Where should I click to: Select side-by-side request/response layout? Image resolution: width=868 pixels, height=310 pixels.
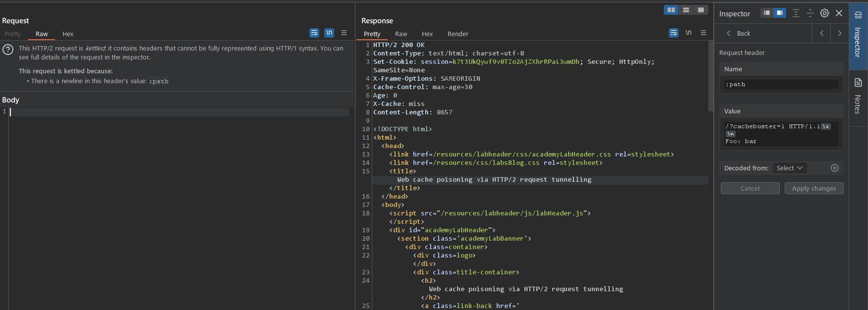click(671, 10)
